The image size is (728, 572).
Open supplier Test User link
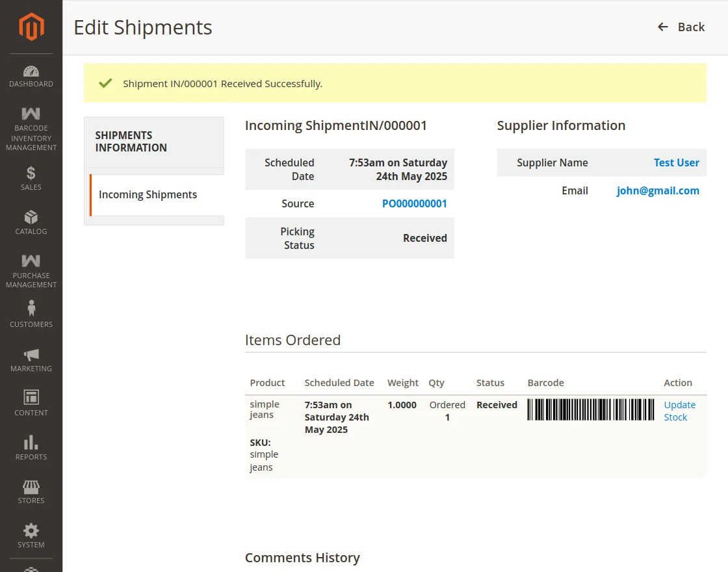click(x=677, y=162)
